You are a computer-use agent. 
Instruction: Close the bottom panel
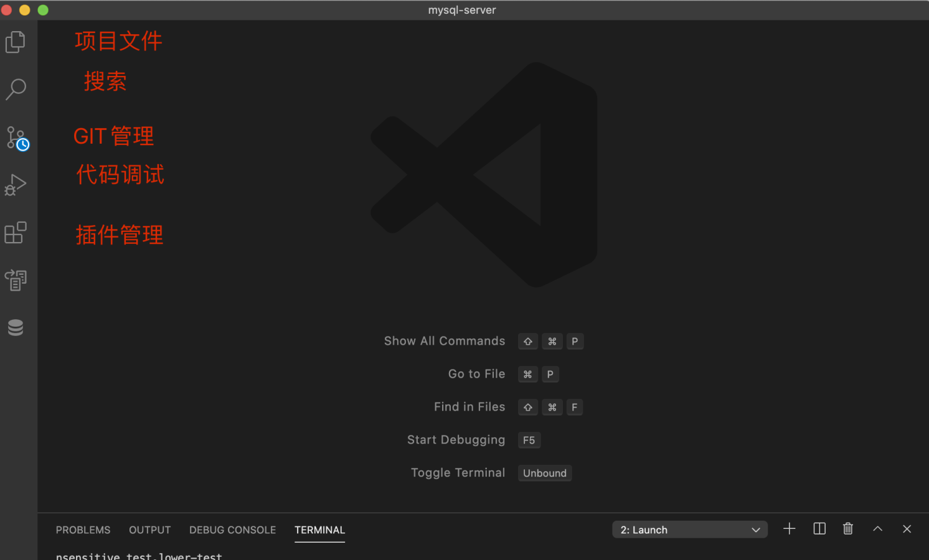tap(907, 529)
